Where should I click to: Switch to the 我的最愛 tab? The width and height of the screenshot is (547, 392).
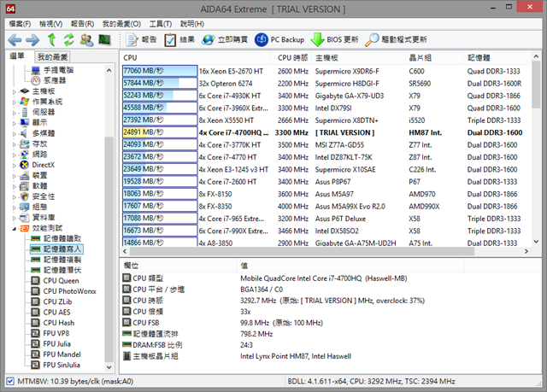click(52, 57)
